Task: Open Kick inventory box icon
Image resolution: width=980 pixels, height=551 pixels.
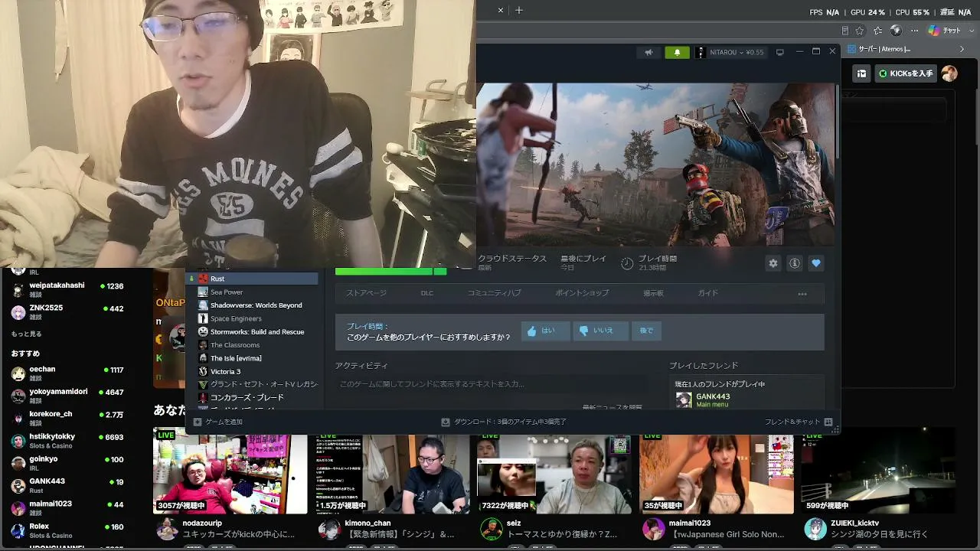Action: (x=861, y=73)
